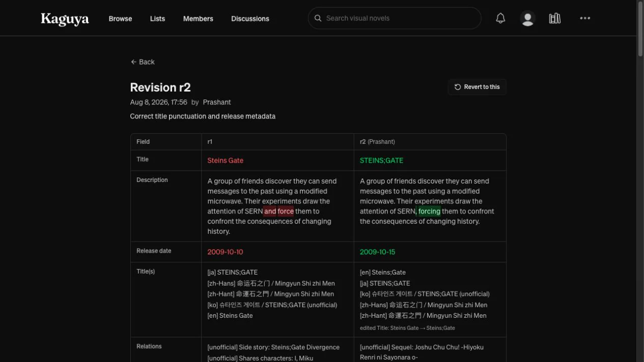Click the Revert to this button
The image size is (644, 362).
pos(477,87)
